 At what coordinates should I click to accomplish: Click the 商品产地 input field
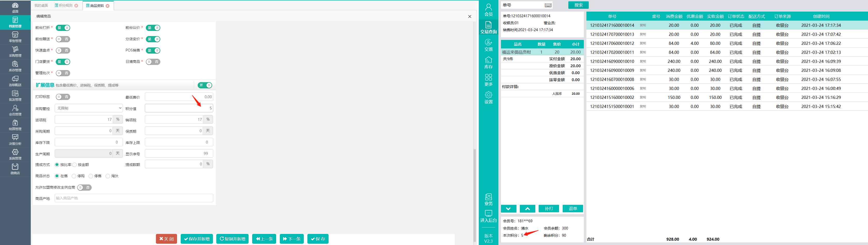tap(134, 198)
